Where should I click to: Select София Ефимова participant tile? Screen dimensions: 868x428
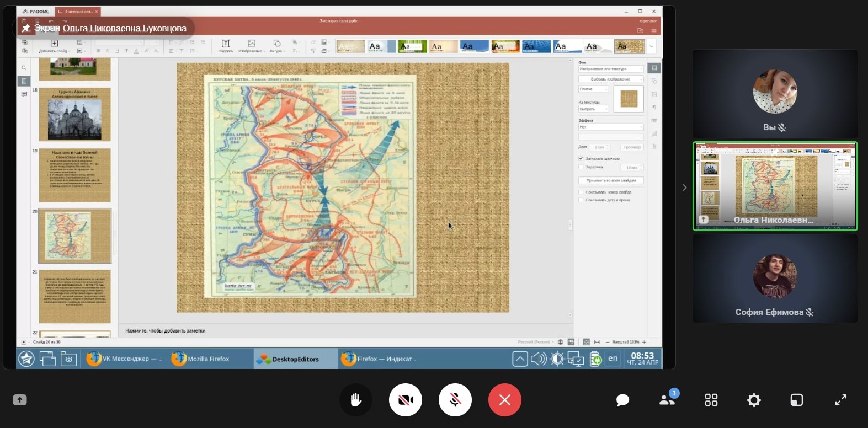tap(775, 279)
